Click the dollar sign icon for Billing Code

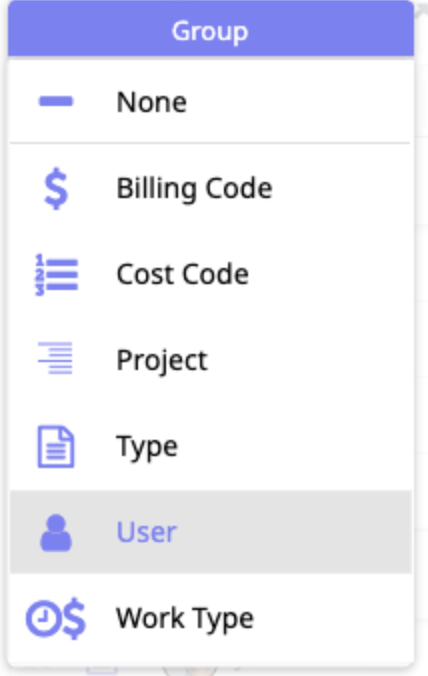pyautogui.click(x=56, y=189)
